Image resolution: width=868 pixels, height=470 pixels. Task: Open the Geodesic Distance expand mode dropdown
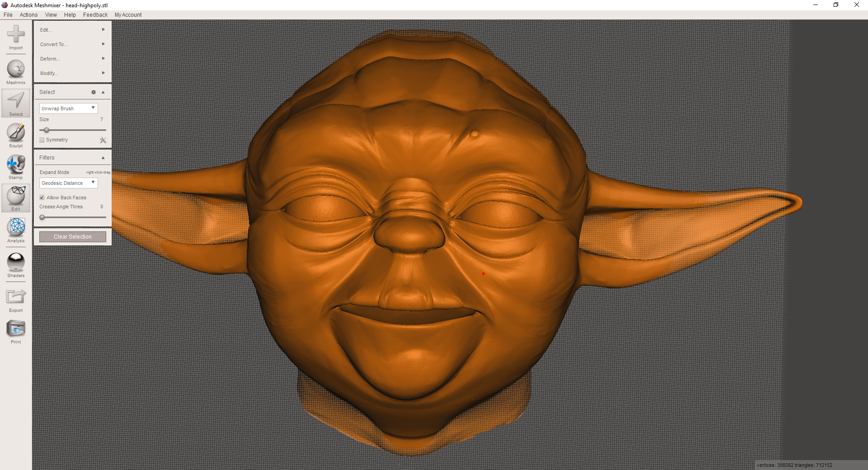click(x=68, y=183)
